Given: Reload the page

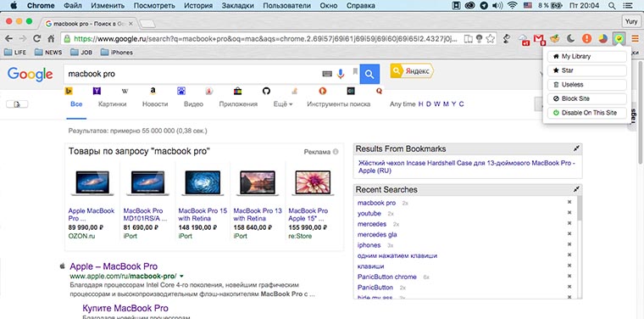Looking at the screenshot, I should coord(37,39).
